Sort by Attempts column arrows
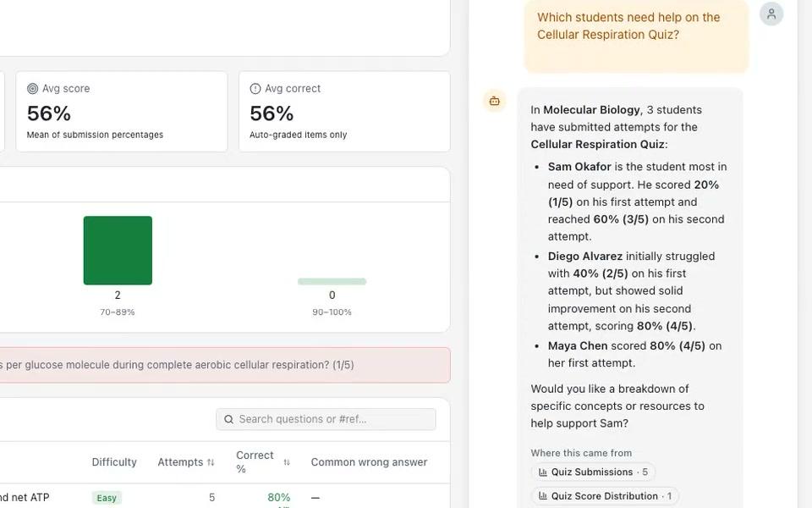The height and width of the screenshot is (508, 812). tap(211, 462)
